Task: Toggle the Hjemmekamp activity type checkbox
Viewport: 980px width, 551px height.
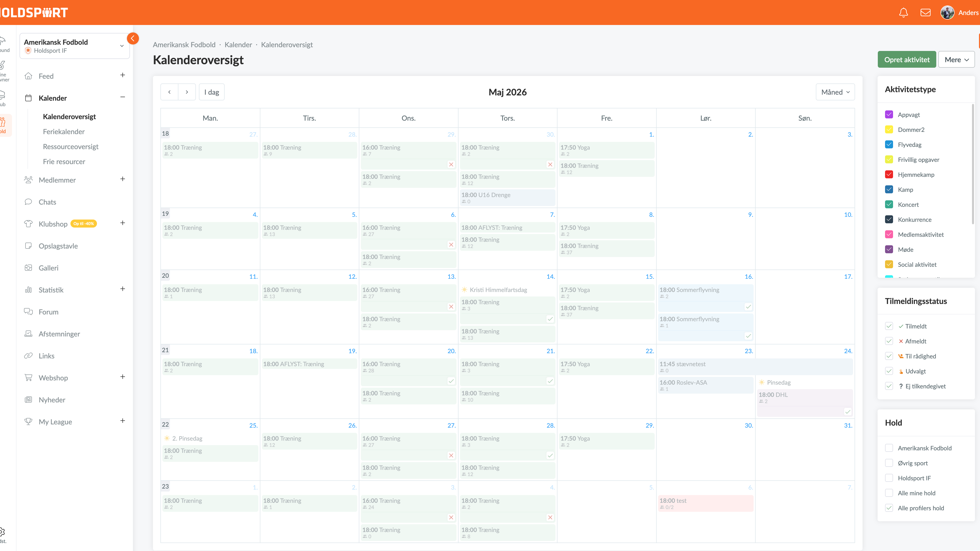Action: 889,175
